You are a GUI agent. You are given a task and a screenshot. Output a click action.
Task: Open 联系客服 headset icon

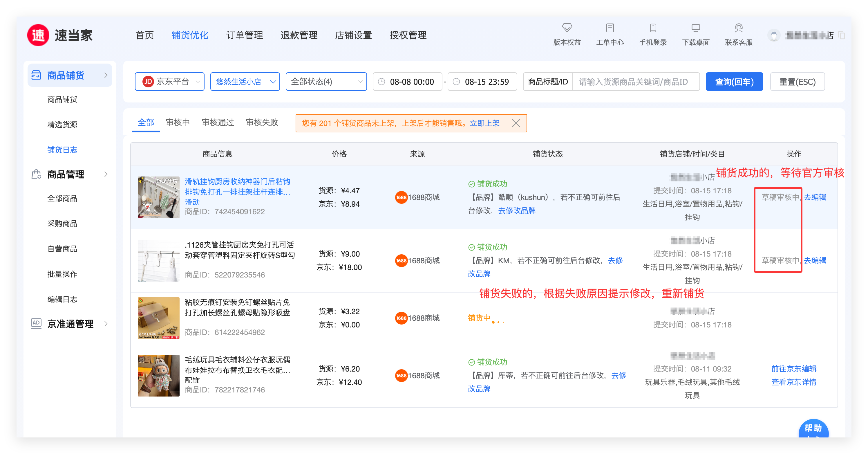pos(739,28)
